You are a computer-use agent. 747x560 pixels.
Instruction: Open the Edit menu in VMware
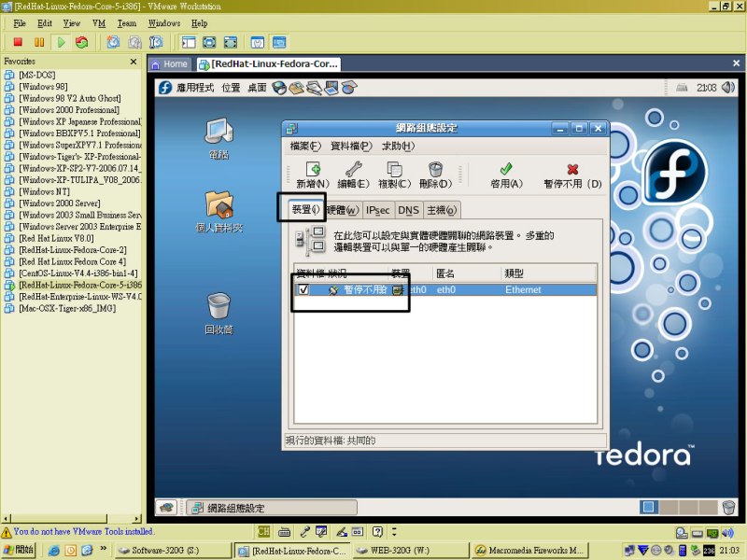(x=44, y=22)
